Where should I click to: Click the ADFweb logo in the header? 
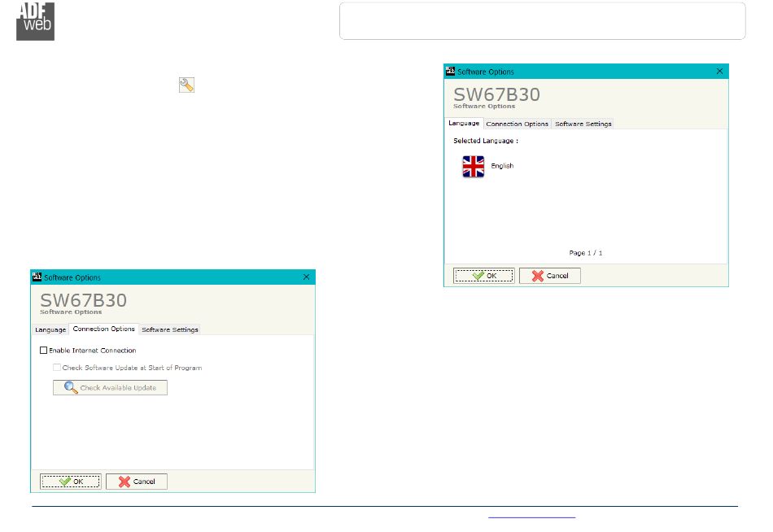tap(35, 21)
